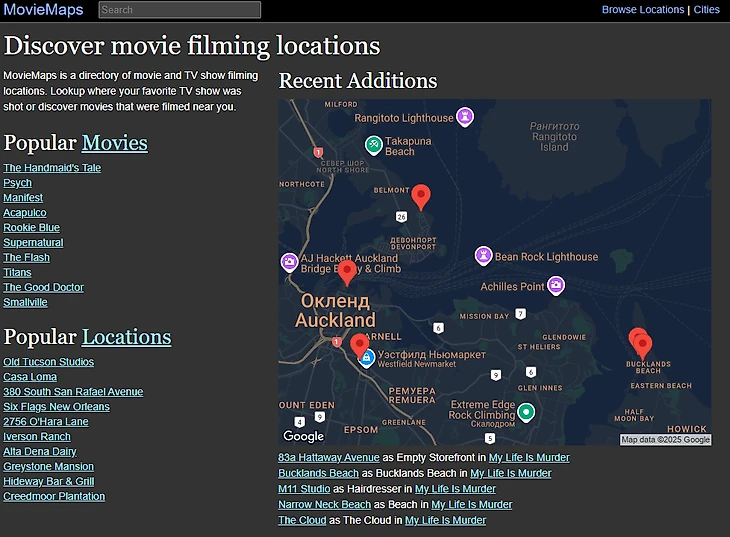The height and width of the screenshot is (537, 730).
Task: Click the red pin near Belmont
Action: click(x=421, y=196)
